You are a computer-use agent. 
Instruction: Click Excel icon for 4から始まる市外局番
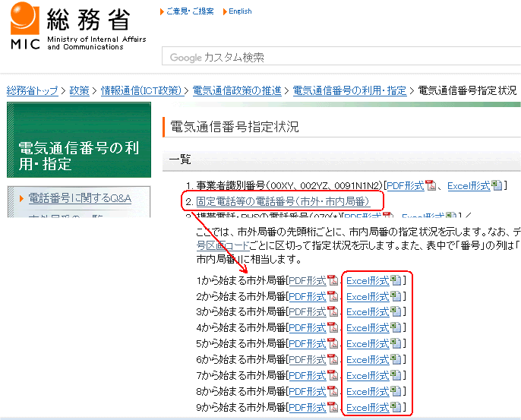pyautogui.click(x=396, y=327)
